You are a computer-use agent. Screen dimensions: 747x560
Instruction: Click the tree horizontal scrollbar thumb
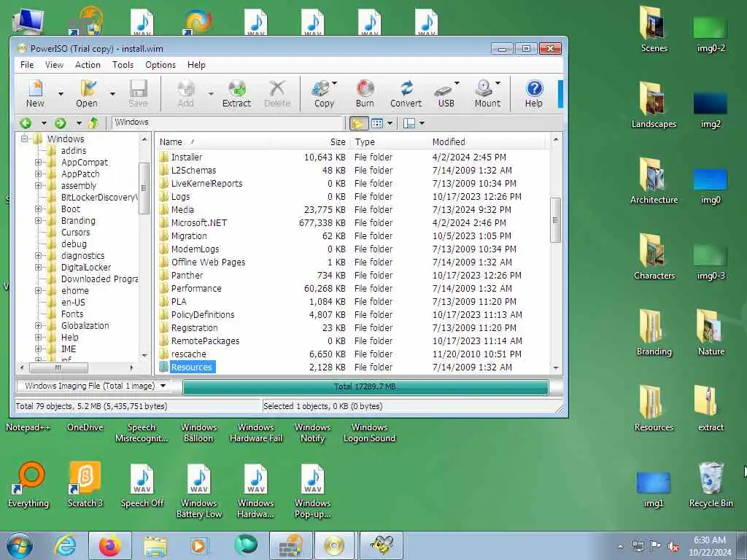click(x=58, y=367)
